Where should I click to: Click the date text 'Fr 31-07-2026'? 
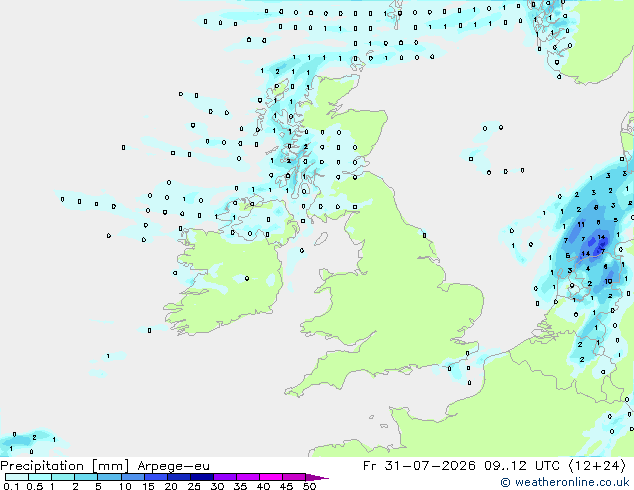click(419, 466)
